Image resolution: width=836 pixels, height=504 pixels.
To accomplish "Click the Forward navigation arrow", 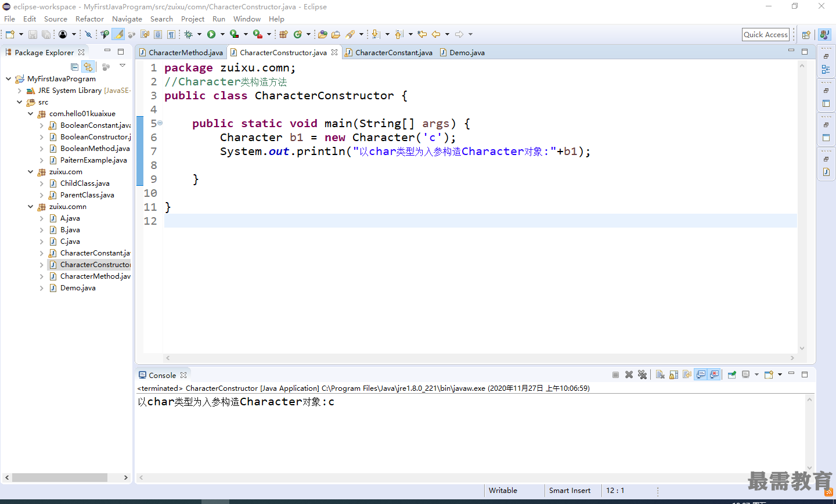I will pos(459,35).
